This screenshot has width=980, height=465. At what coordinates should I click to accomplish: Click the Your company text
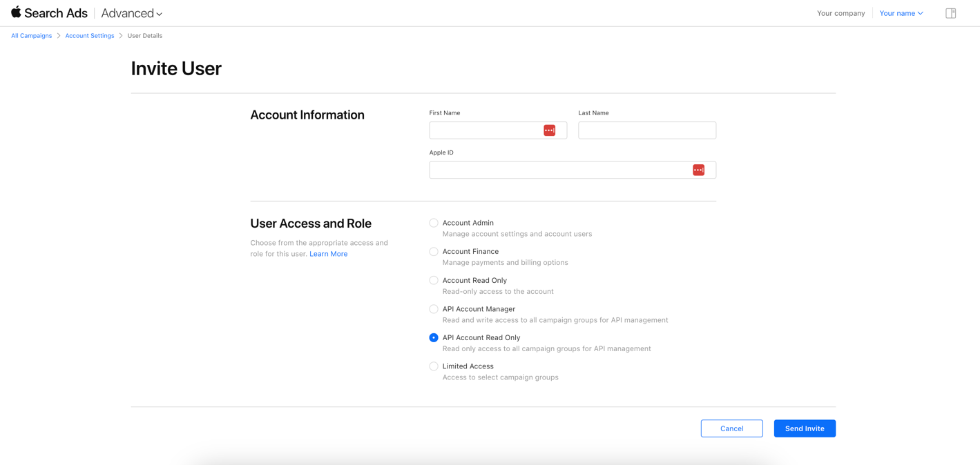pos(840,13)
